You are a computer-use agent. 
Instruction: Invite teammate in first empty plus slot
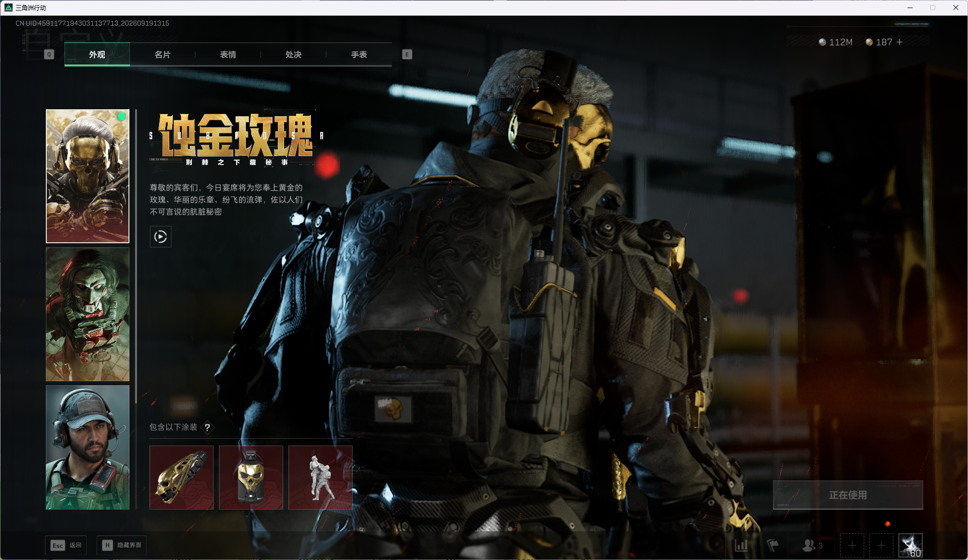pos(852,545)
